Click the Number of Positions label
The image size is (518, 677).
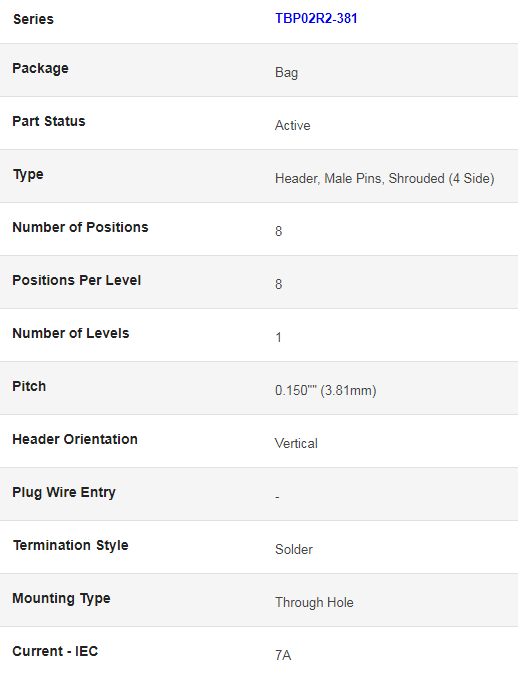pyautogui.click(x=80, y=227)
